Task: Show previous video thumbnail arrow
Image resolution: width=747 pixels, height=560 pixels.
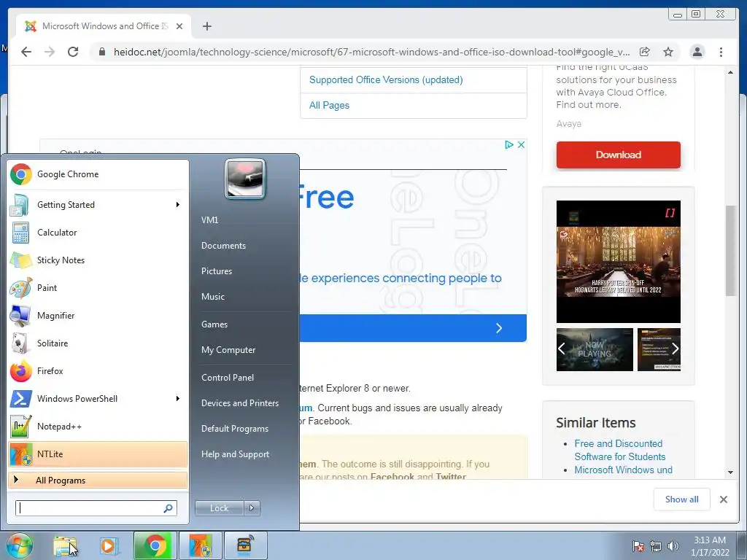Action: (x=562, y=349)
